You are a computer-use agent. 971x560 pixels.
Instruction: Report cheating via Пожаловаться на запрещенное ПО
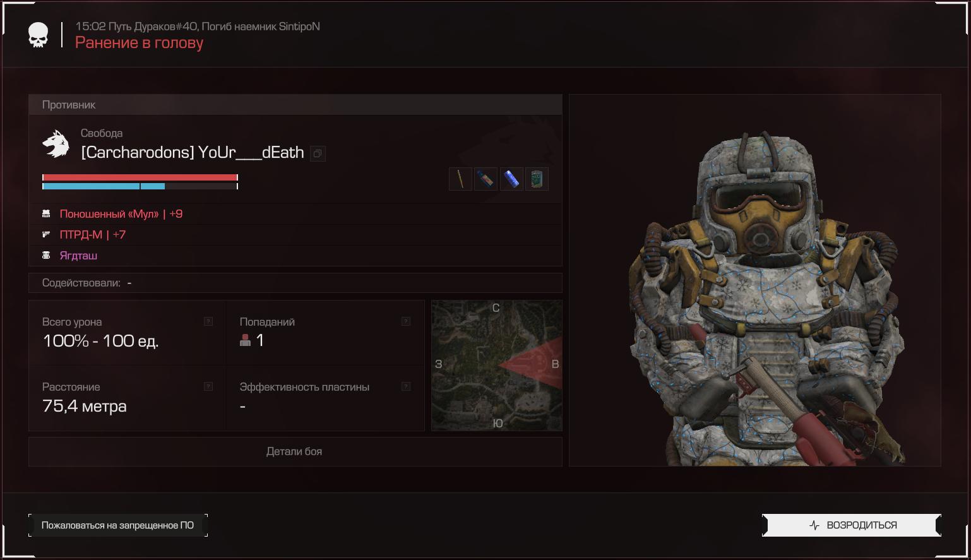click(x=118, y=525)
